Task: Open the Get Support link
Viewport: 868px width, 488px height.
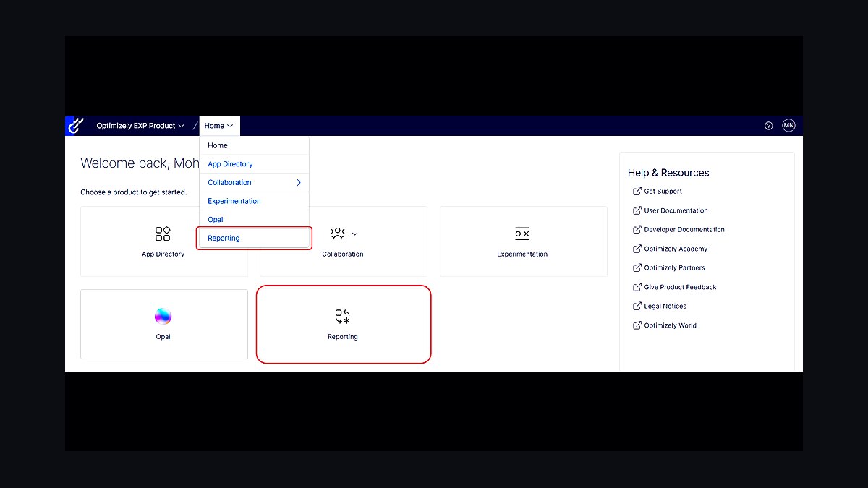Action: point(663,192)
